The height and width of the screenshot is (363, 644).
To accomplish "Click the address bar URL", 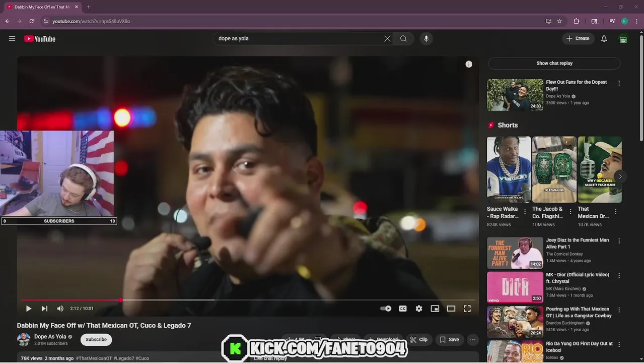I will (91, 21).
